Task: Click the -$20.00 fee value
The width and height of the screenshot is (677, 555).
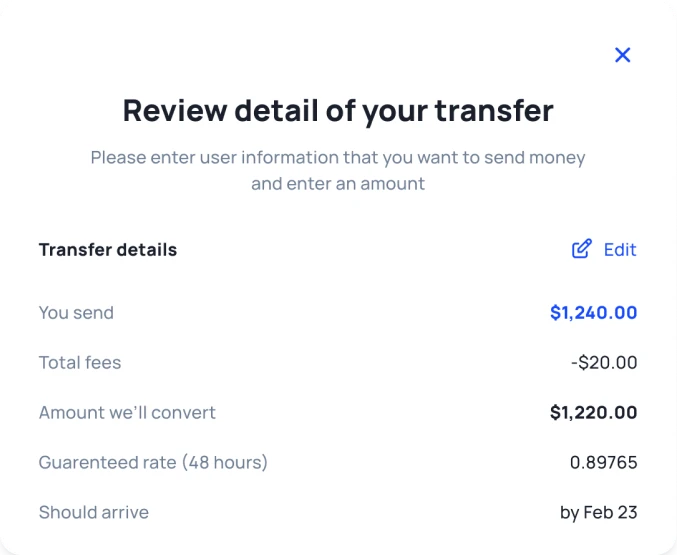Action: click(x=603, y=363)
